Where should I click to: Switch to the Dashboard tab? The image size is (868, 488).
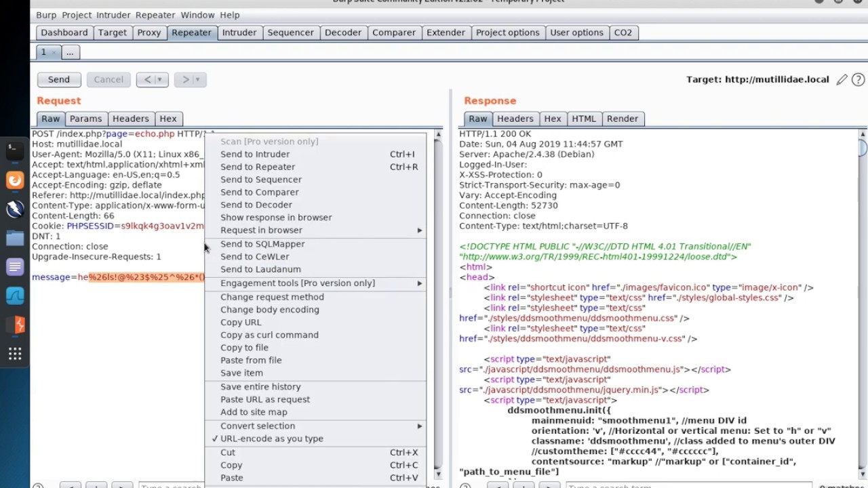point(64,33)
